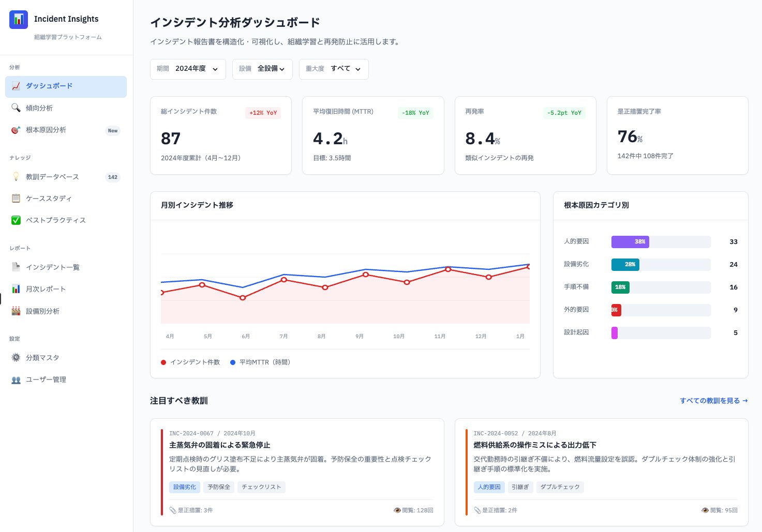Click the factory icon for 設備別分析
The width and height of the screenshot is (762, 532).
[x=16, y=311]
